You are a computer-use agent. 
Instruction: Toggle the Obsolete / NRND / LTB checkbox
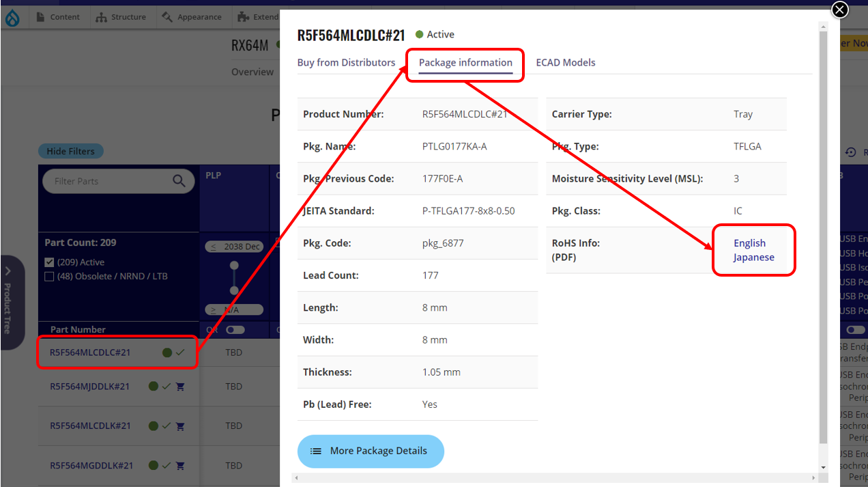coord(49,277)
